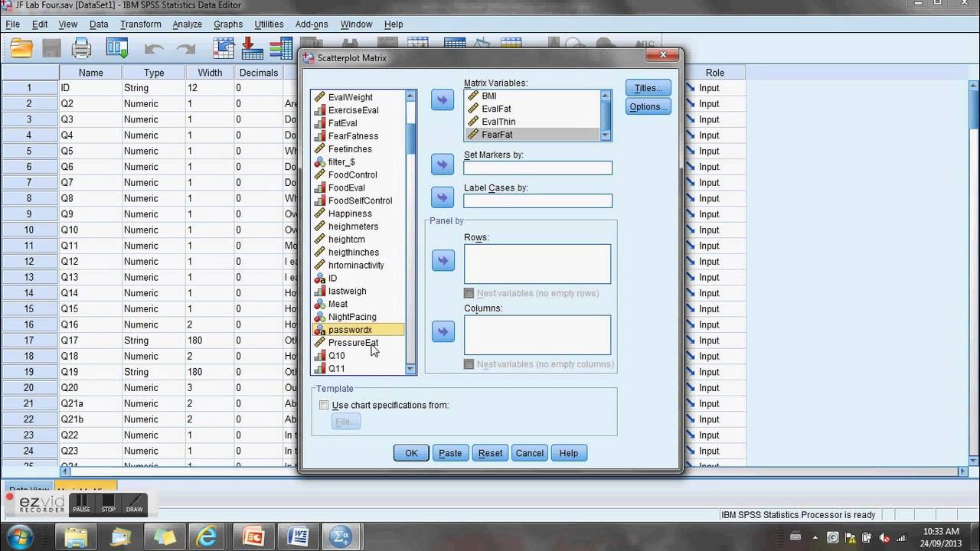Click the Panel by Columns box

coord(537,335)
